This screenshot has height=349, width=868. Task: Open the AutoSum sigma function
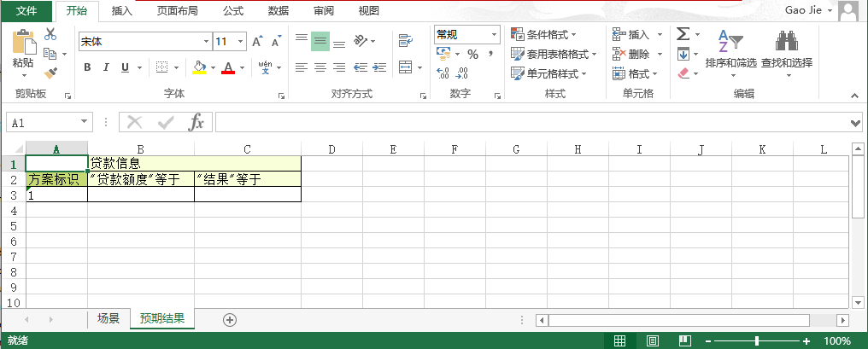(683, 34)
